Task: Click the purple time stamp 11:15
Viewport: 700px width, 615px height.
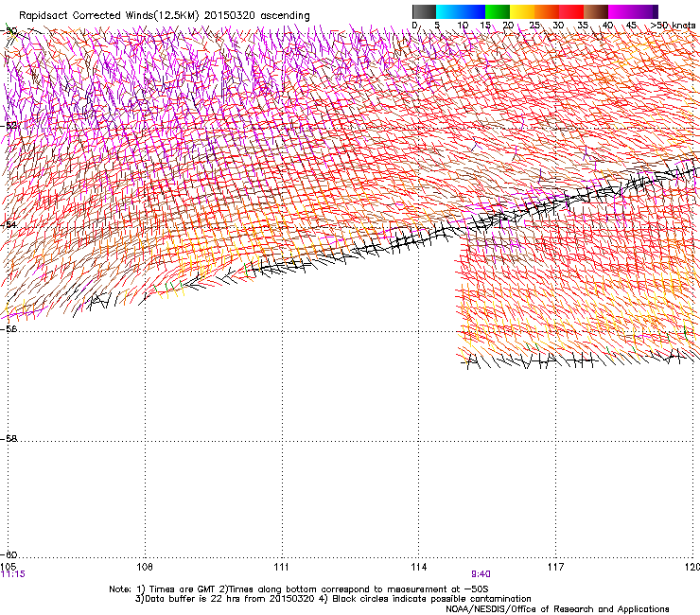Action: 13,574
